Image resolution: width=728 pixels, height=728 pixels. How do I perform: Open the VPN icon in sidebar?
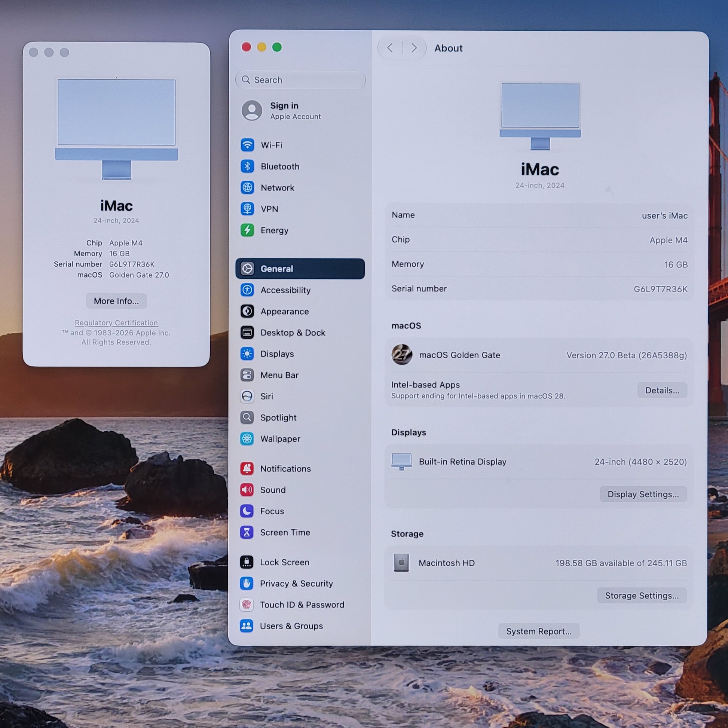click(x=247, y=208)
